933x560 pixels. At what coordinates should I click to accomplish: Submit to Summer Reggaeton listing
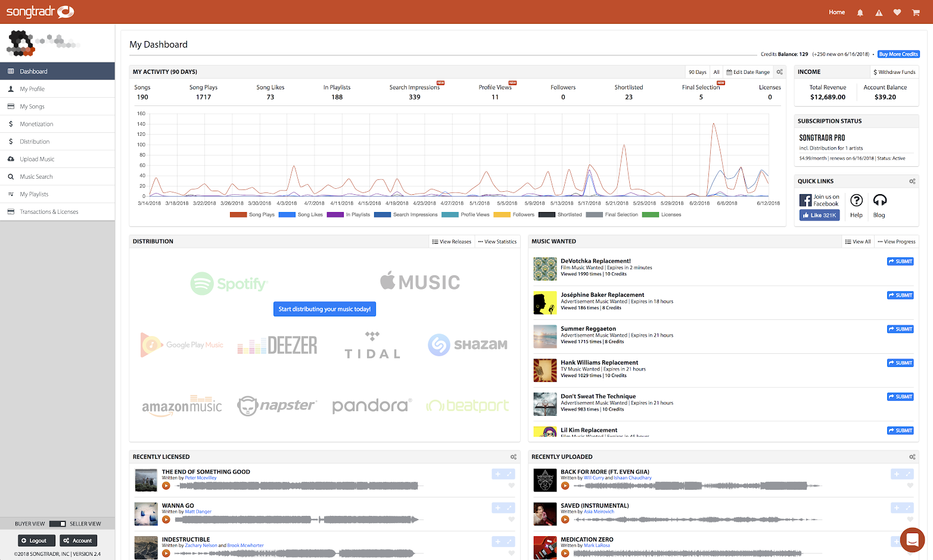point(900,329)
